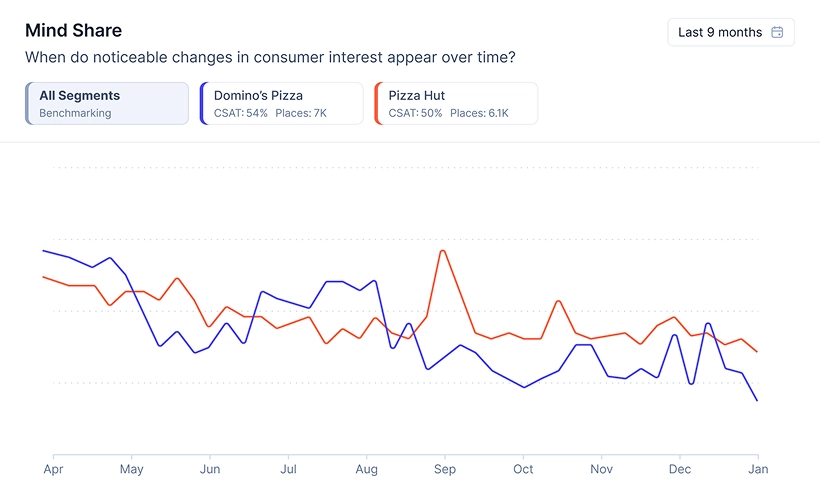Image resolution: width=820 pixels, height=495 pixels.
Task: Click the Mind Share heading
Action: pyautogui.click(x=73, y=31)
